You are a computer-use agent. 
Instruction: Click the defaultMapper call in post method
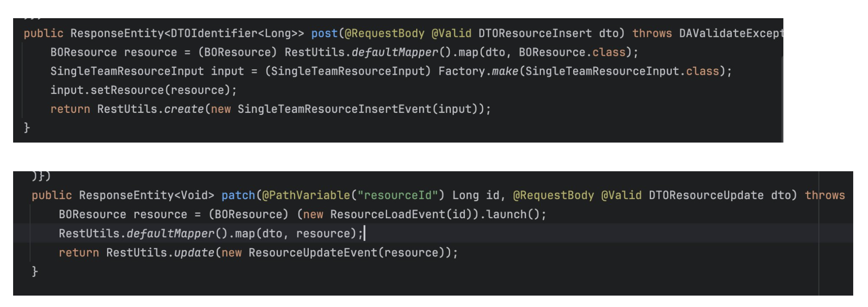pyautogui.click(x=395, y=52)
